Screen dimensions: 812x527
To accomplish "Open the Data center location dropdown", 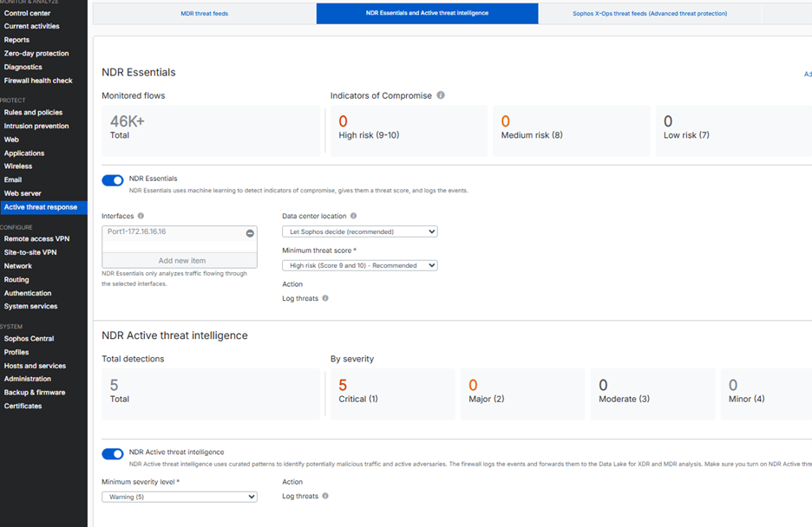I will [359, 231].
